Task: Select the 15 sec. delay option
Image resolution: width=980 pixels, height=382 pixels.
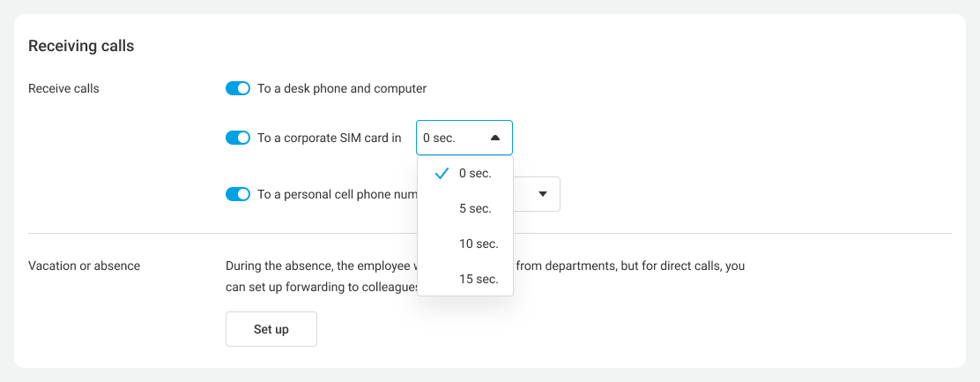Action: (478, 279)
